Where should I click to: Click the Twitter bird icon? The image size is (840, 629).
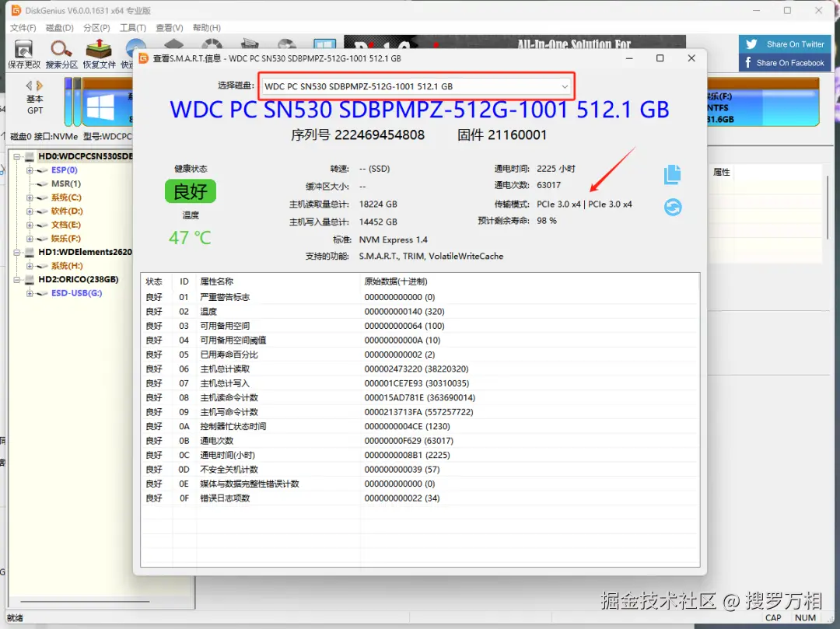click(x=751, y=44)
